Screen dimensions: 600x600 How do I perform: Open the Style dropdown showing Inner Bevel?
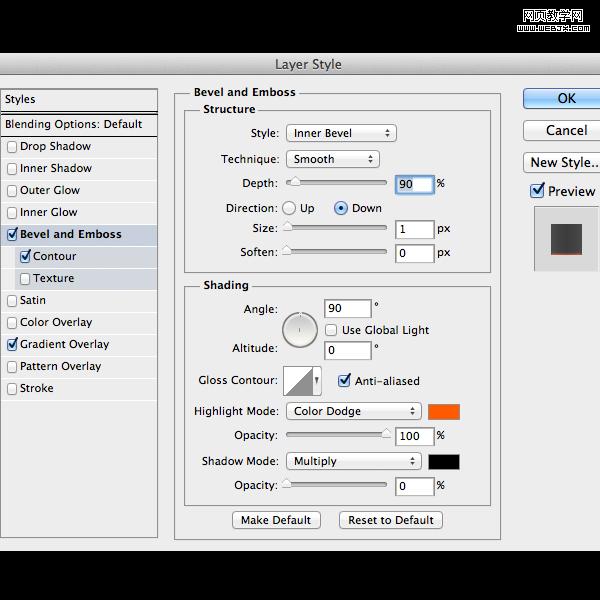click(x=341, y=133)
